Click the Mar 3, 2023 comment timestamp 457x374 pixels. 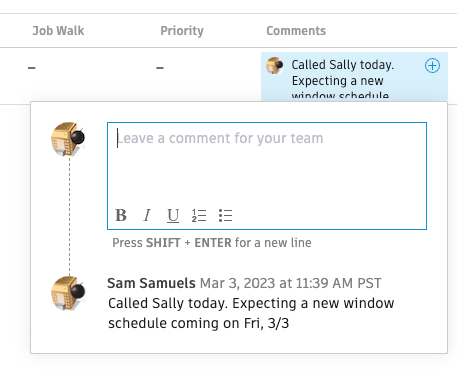[x=290, y=283]
